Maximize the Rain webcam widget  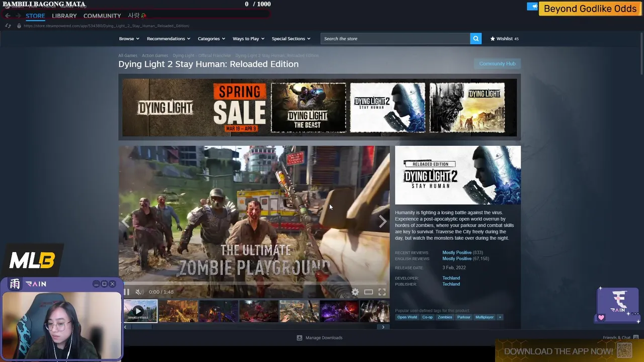pos(104,284)
